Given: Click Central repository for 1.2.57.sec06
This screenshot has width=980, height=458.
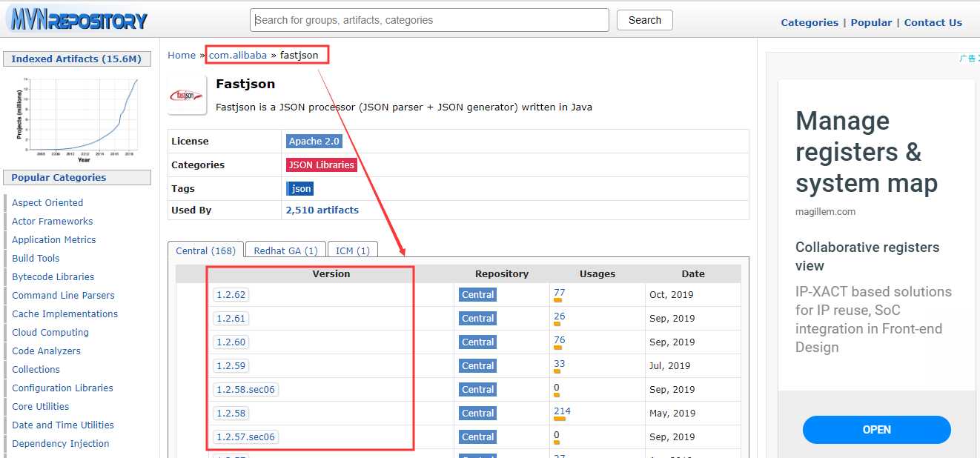Looking at the screenshot, I should pos(477,437).
